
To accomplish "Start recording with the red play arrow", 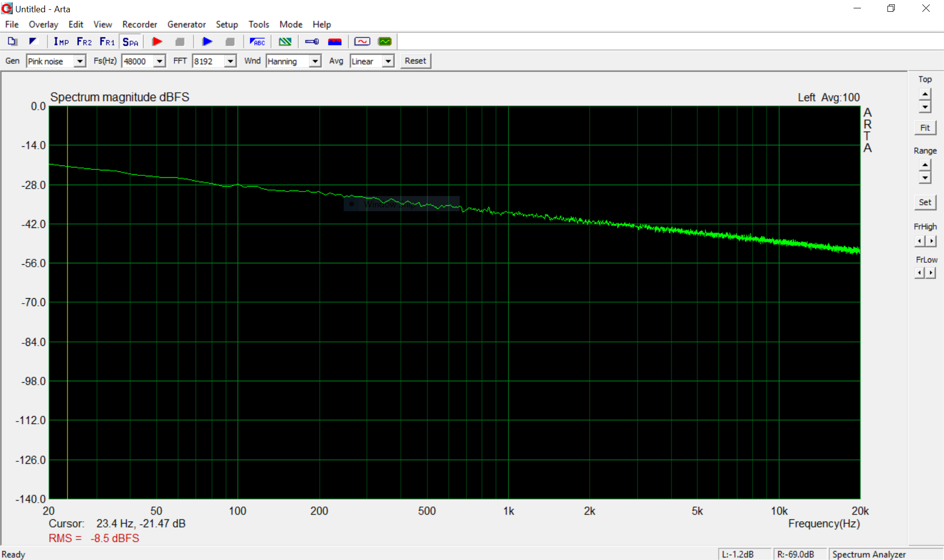I will [x=157, y=42].
